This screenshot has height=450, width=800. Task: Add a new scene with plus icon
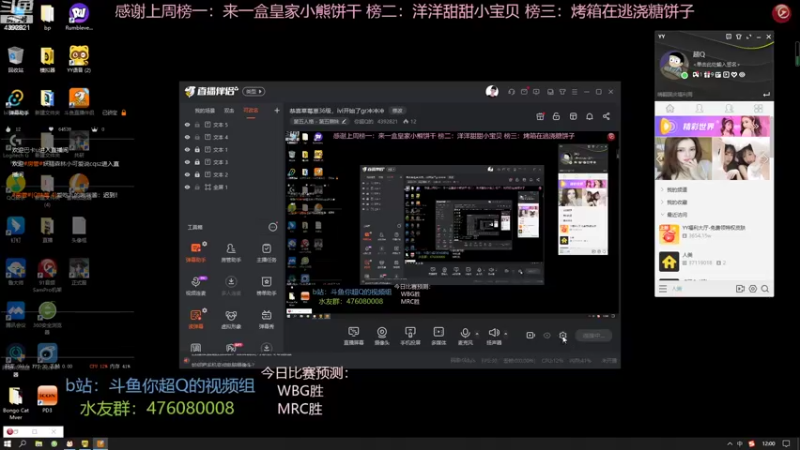tap(277, 110)
